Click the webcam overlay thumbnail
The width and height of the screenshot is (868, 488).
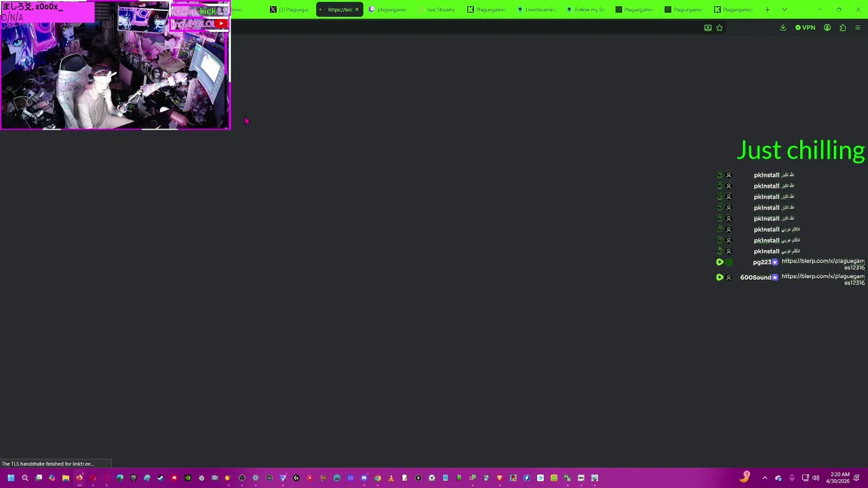pos(115,65)
